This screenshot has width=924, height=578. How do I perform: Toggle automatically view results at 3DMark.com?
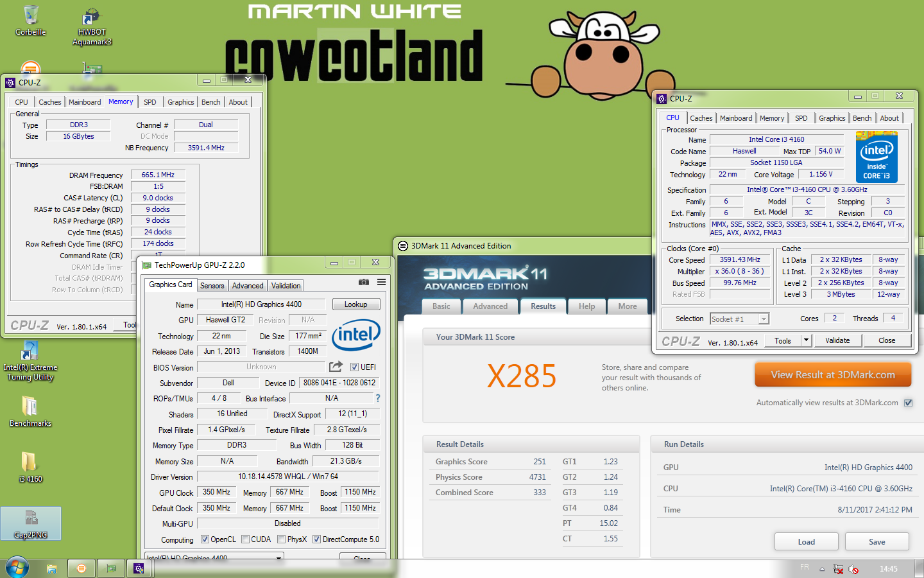coord(908,403)
